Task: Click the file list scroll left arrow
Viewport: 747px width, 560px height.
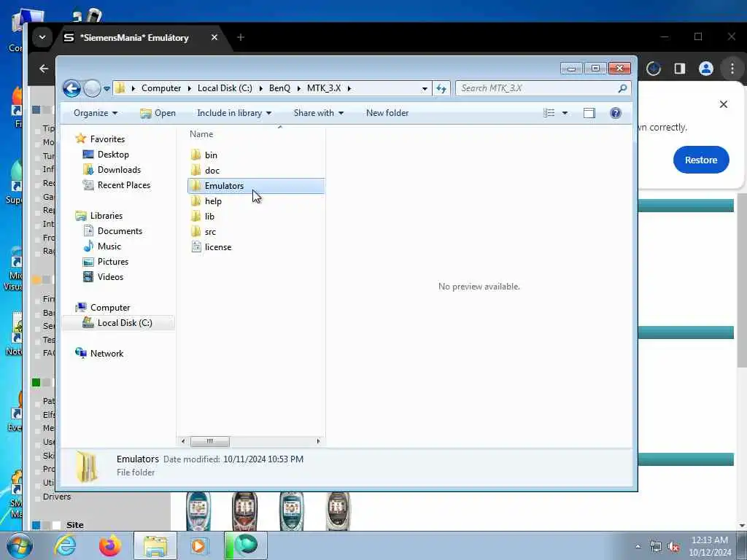Action: 183,441
